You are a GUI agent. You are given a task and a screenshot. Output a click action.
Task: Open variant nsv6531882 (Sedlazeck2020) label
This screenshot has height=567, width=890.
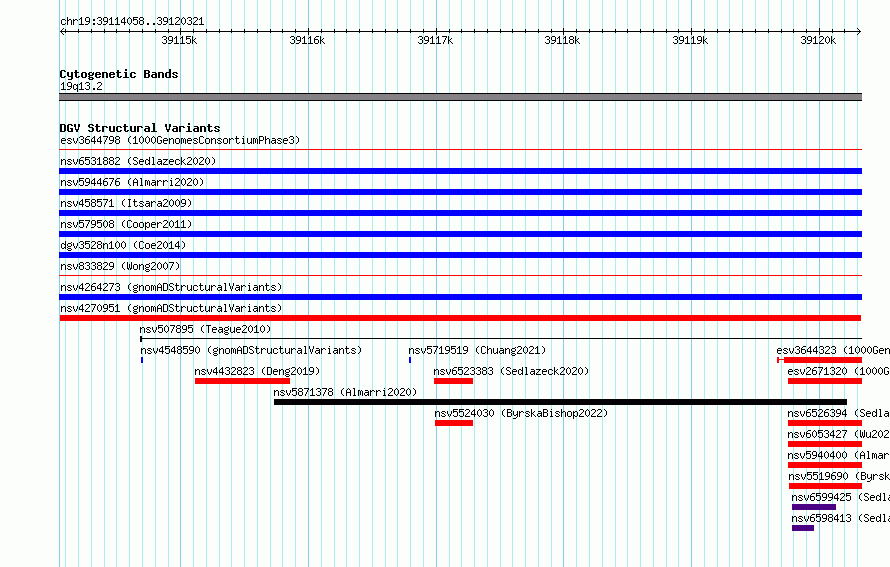tap(138, 161)
